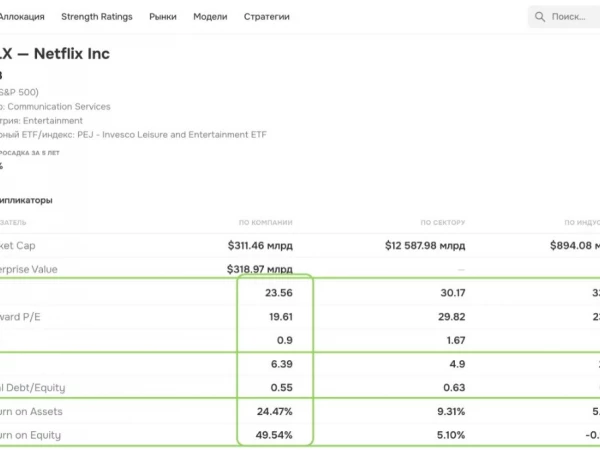Click the ПО КОМПАНИИ column header

266,222
